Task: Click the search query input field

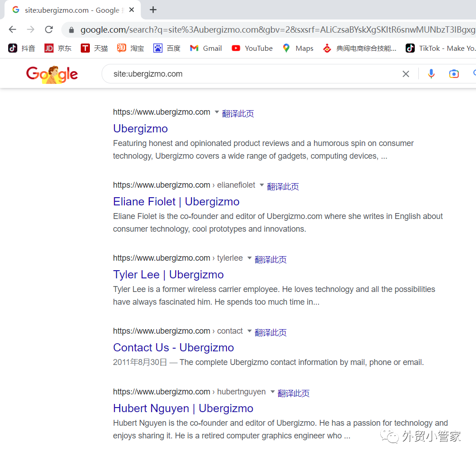Action: [255, 74]
